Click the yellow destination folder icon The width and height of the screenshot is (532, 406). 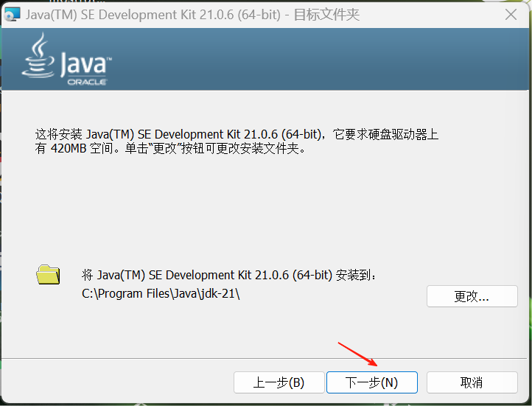click(48, 274)
